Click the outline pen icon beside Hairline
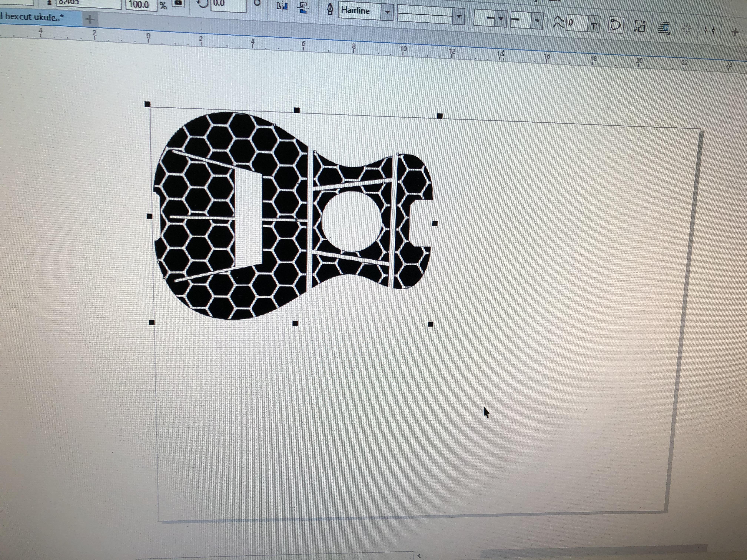This screenshot has width=747, height=560. click(330, 9)
